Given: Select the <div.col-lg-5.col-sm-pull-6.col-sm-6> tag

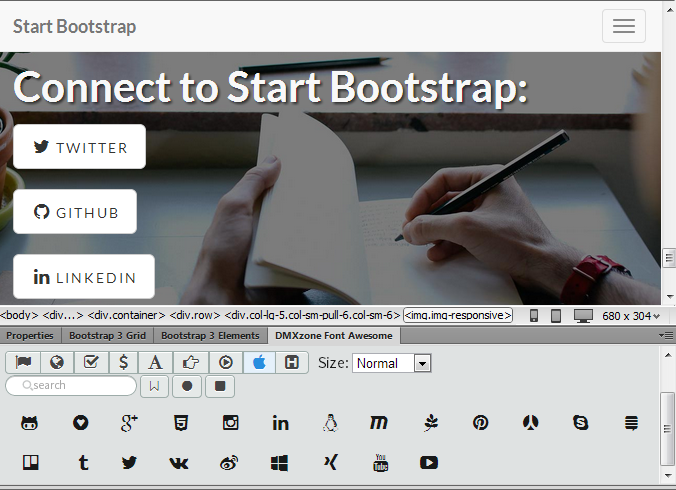Looking at the screenshot, I should pyautogui.click(x=312, y=315).
